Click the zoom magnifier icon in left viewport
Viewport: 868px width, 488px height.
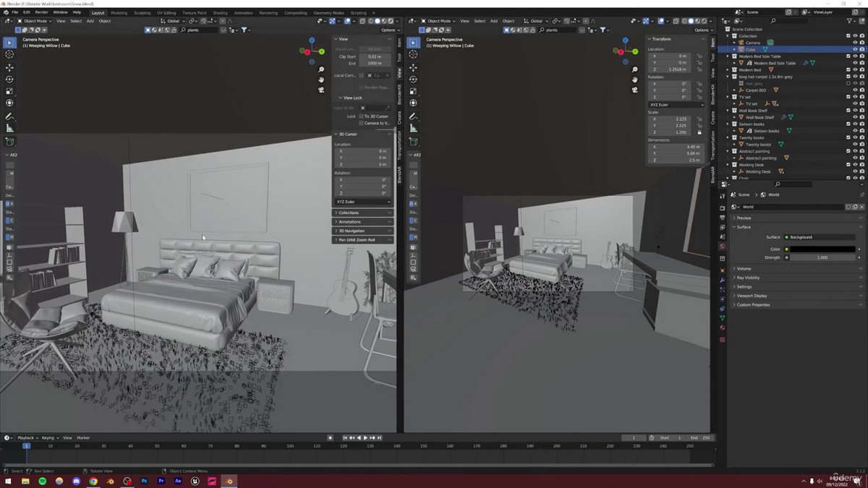[x=321, y=69]
